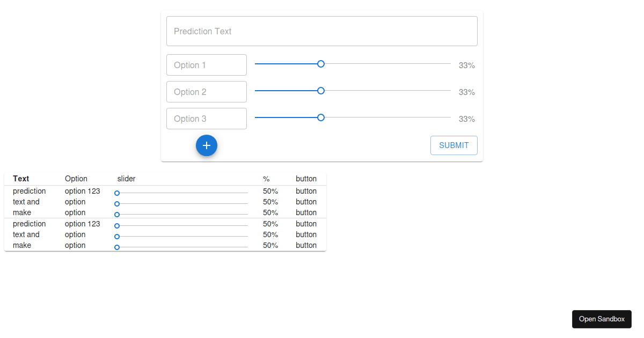The height and width of the screenshot is (338, 644).
Task: Click first table row's option 123 slider thumb
Action: point(117,193)
